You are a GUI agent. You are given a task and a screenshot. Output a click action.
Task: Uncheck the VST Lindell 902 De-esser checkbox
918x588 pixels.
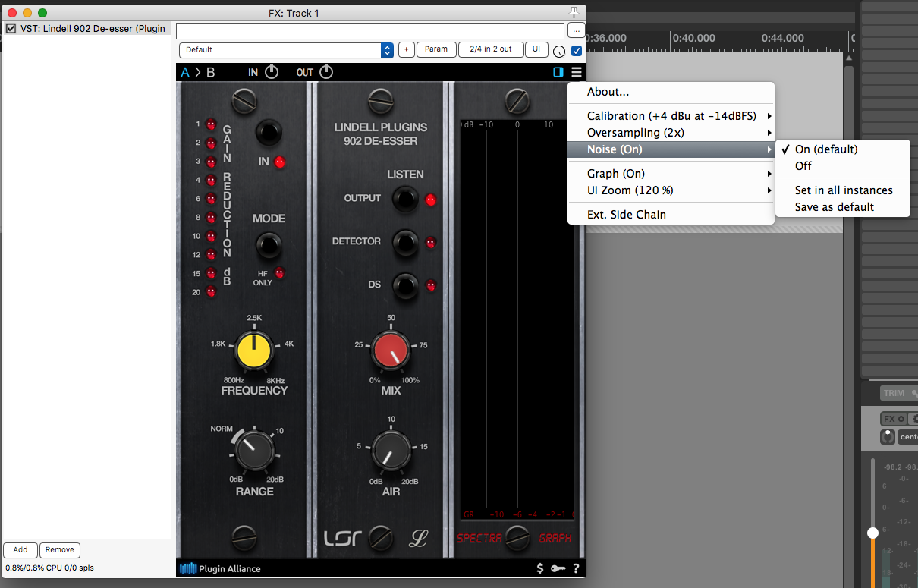click(11, 28)
